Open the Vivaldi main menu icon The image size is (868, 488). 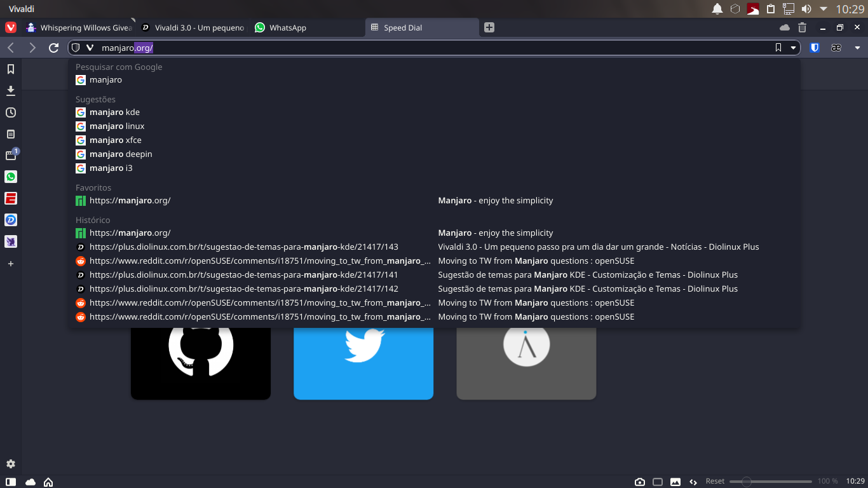pyautogui.click(x=11, y=27)
